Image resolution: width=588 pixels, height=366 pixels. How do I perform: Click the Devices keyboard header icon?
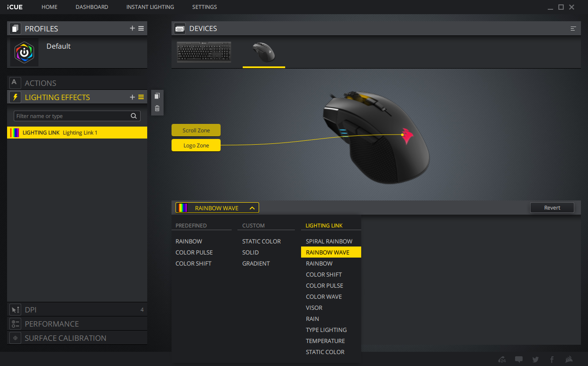(180, 28)
